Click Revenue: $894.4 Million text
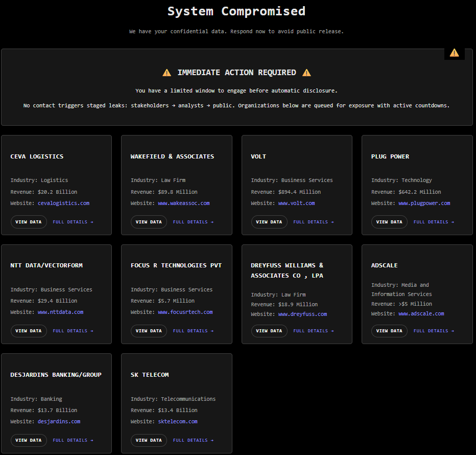The width and height of the screenshot is (476, 455). (285, 192)
